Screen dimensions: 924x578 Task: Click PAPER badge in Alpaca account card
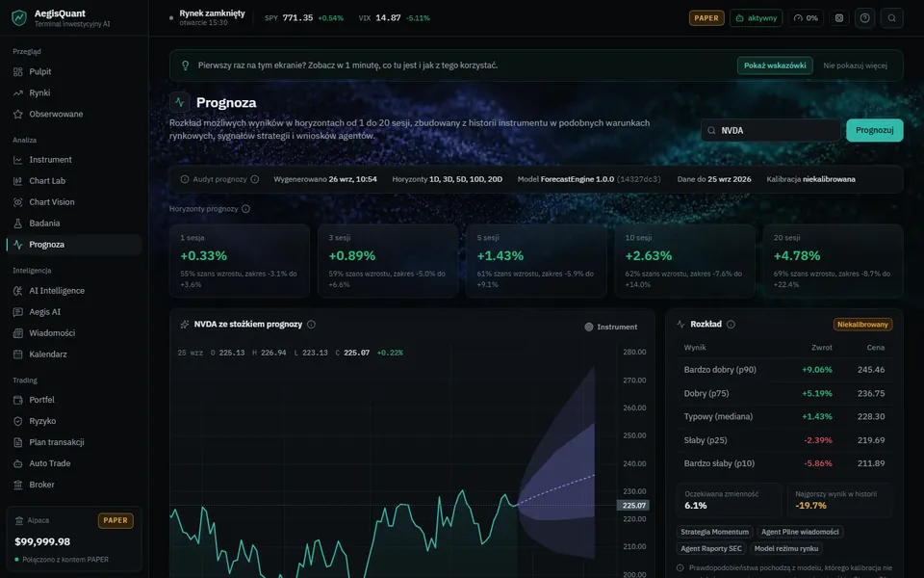point(115,520)
